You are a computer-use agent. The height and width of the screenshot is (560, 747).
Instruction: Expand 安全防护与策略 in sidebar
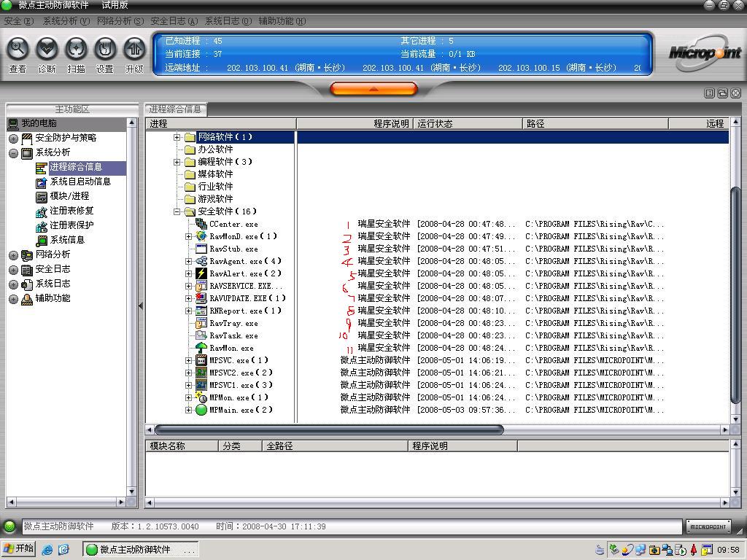pyautogui.click(x=13, y=139)
